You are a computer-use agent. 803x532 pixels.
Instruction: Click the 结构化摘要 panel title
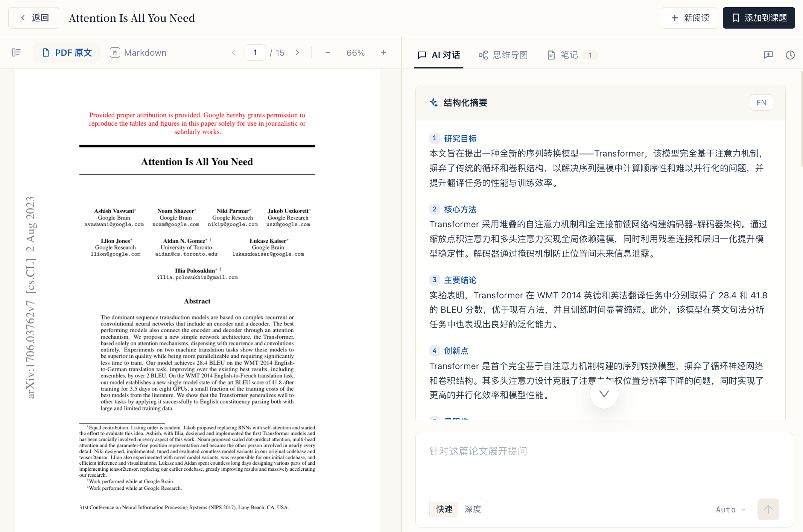point(465,102)
